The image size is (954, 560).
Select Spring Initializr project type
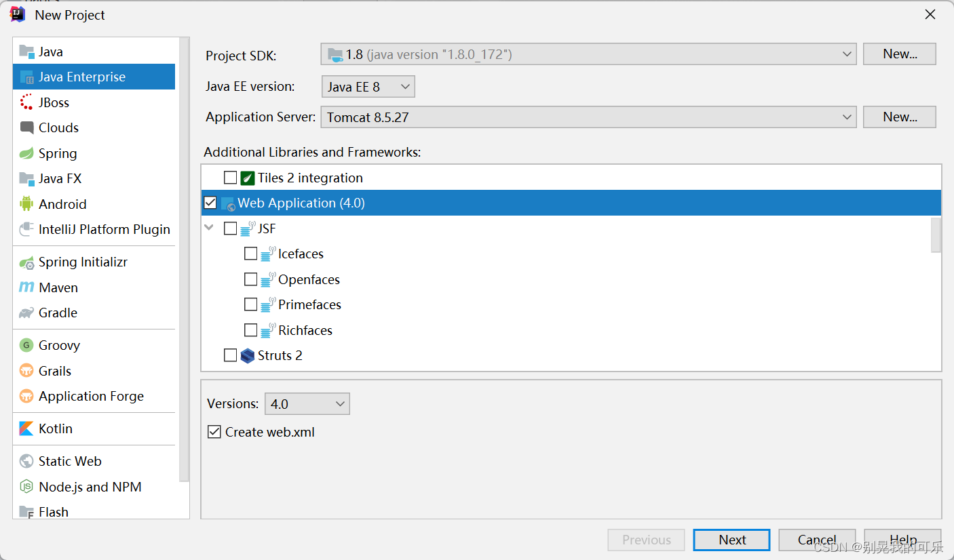tap(94, 262)
